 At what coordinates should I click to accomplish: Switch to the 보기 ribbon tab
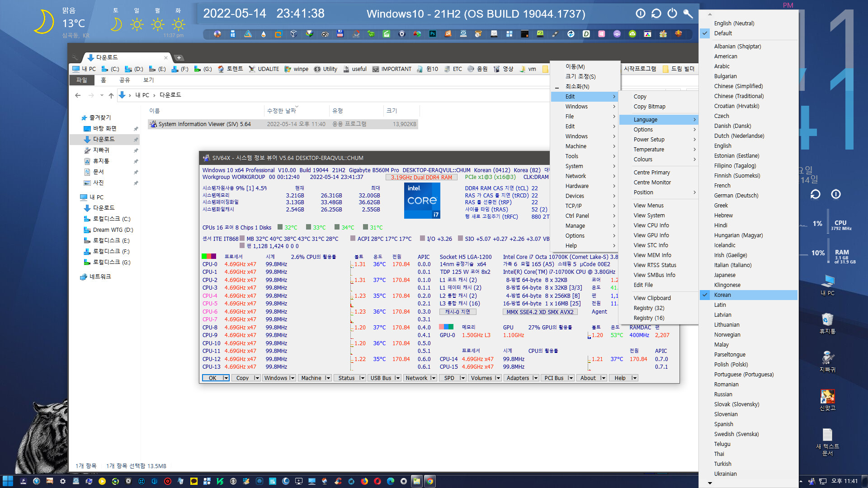148,80
